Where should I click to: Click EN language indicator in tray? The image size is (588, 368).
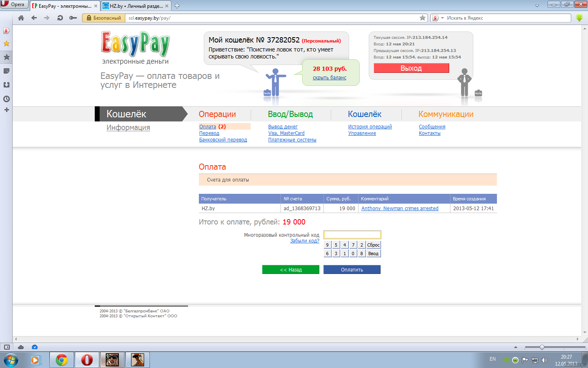pos(492,359)
